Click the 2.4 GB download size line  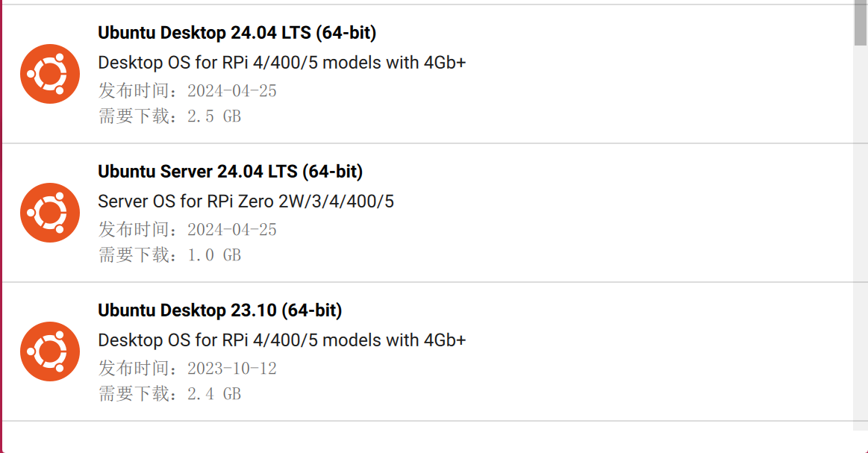[169, 394]
